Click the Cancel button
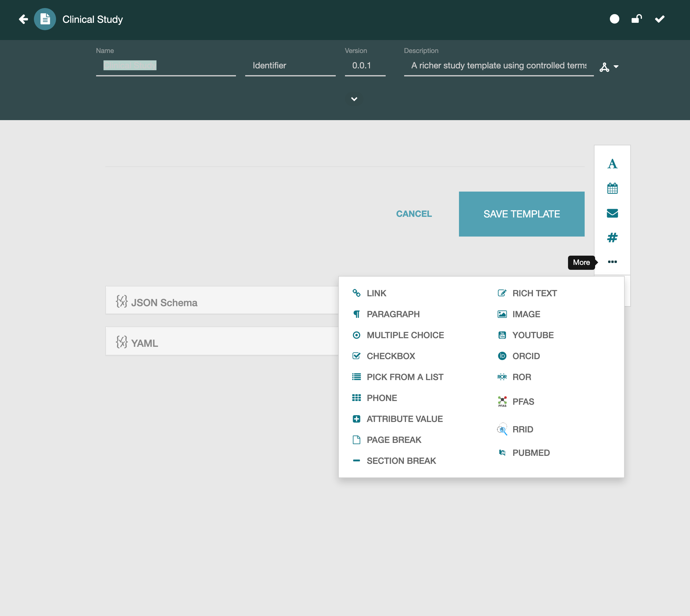 coord(414,214)
